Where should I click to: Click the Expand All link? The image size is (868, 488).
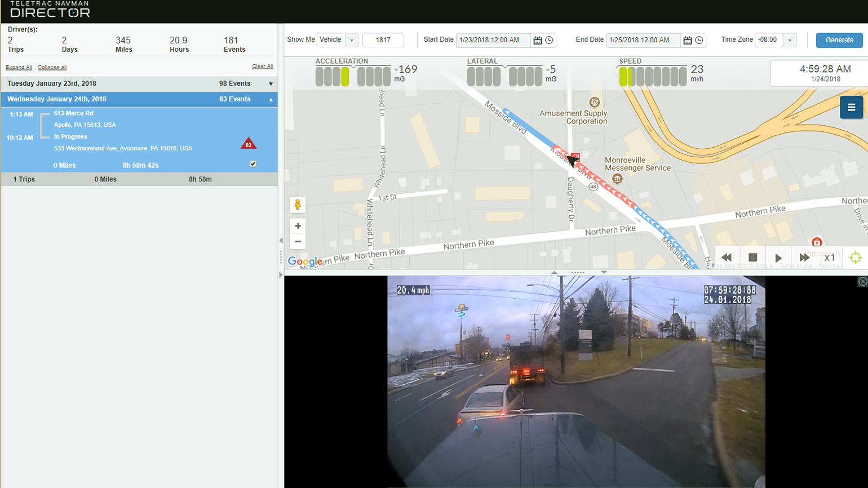[x=19, y=66]
